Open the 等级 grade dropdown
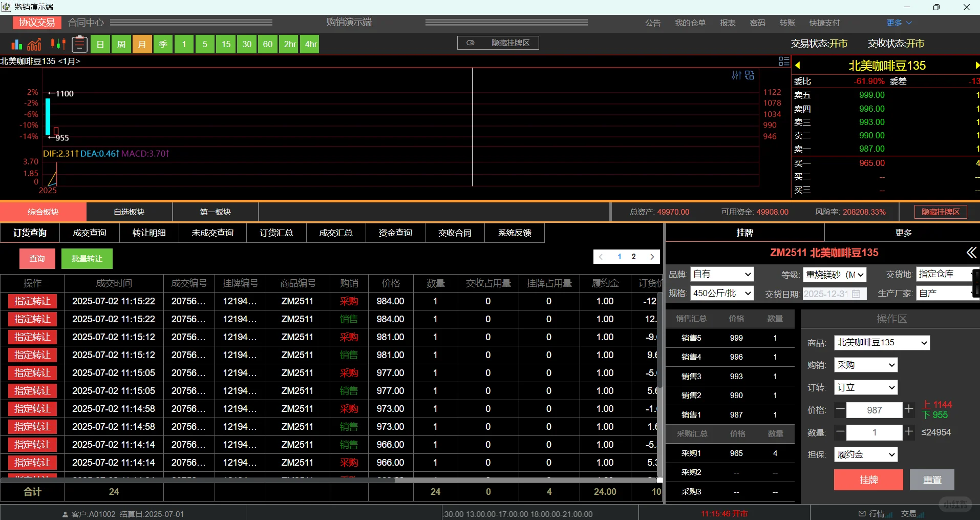 pyautogui.click(x=835, y=275)
